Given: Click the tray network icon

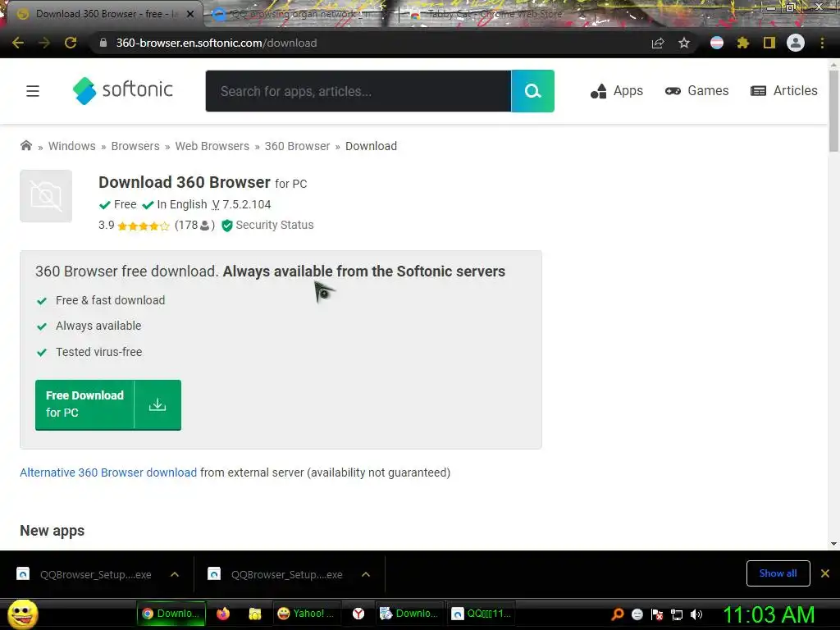Looking at the screenshot, I should pos(677,614).
